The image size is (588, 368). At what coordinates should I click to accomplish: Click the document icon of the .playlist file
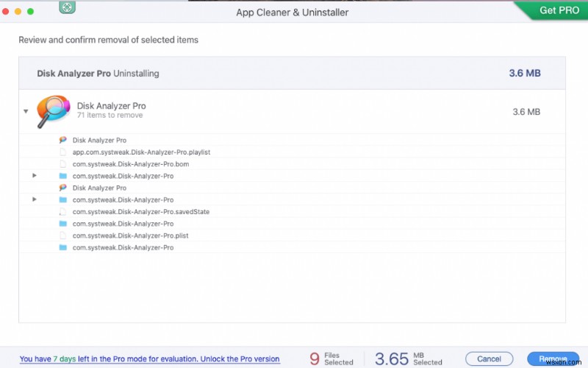pos(63,152)
